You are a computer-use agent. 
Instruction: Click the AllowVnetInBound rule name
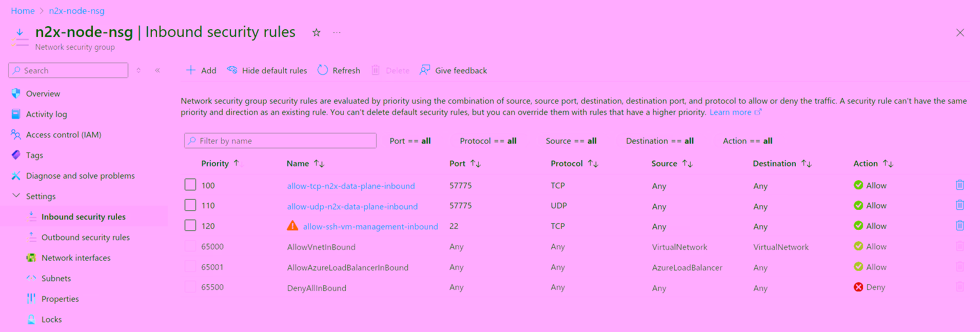[321, 247]
